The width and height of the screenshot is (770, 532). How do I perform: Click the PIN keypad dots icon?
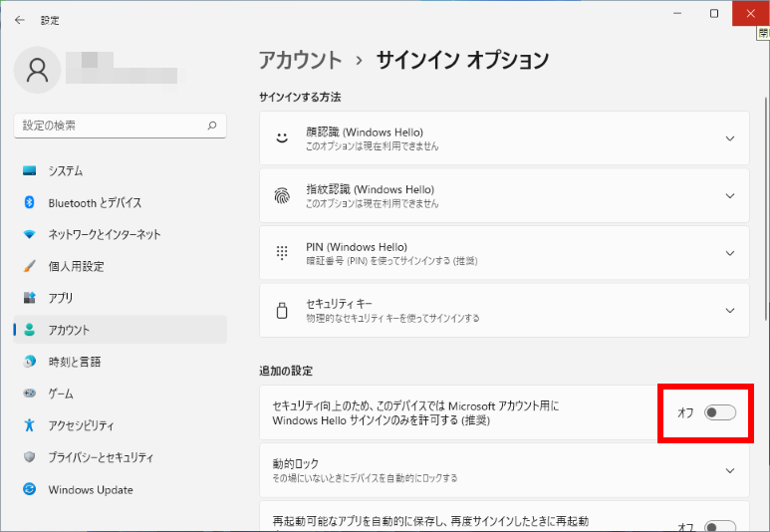click(282, 253)
